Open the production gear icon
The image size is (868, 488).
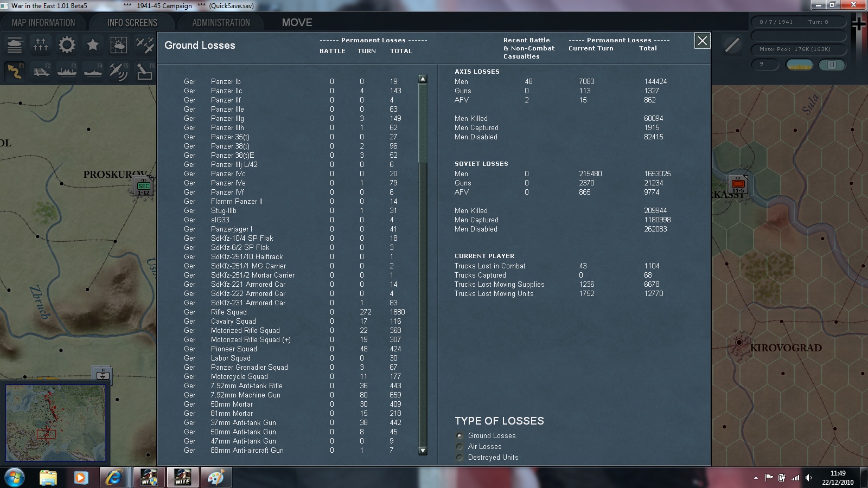67,45
